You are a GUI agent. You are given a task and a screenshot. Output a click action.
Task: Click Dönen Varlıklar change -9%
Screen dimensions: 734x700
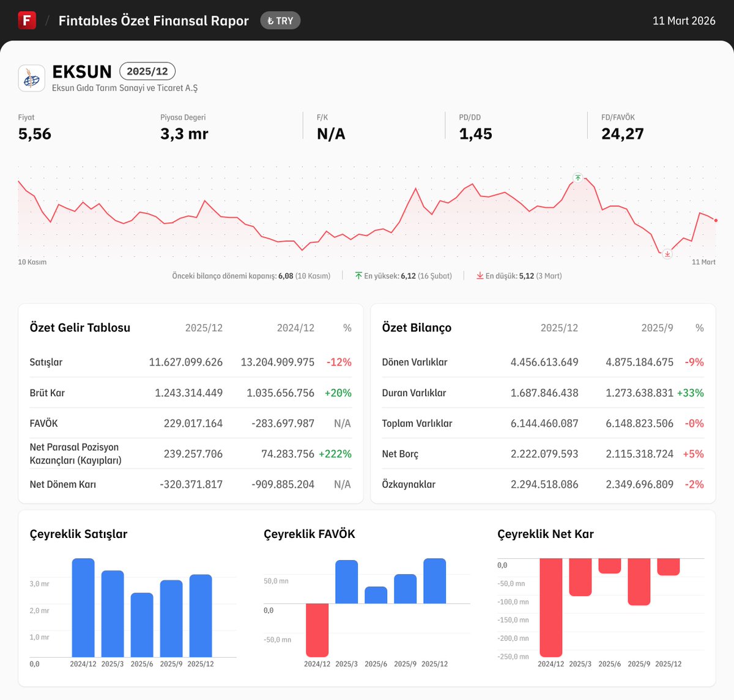click(694, 362)
